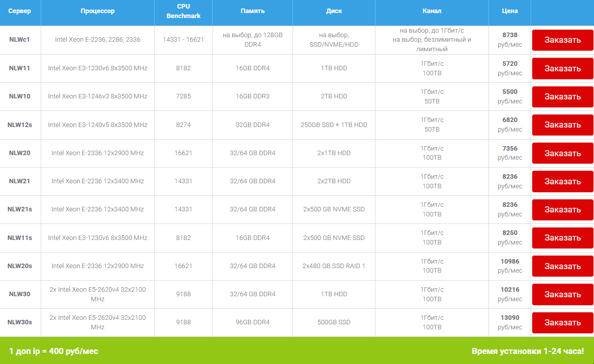Click Intel Xeon E3-1240v5 8x3500 MHz cell

pos(97,125)
